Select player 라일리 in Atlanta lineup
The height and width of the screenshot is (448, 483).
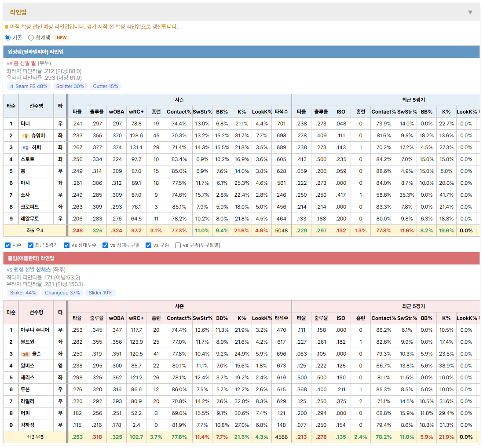(x=27, y=401)
